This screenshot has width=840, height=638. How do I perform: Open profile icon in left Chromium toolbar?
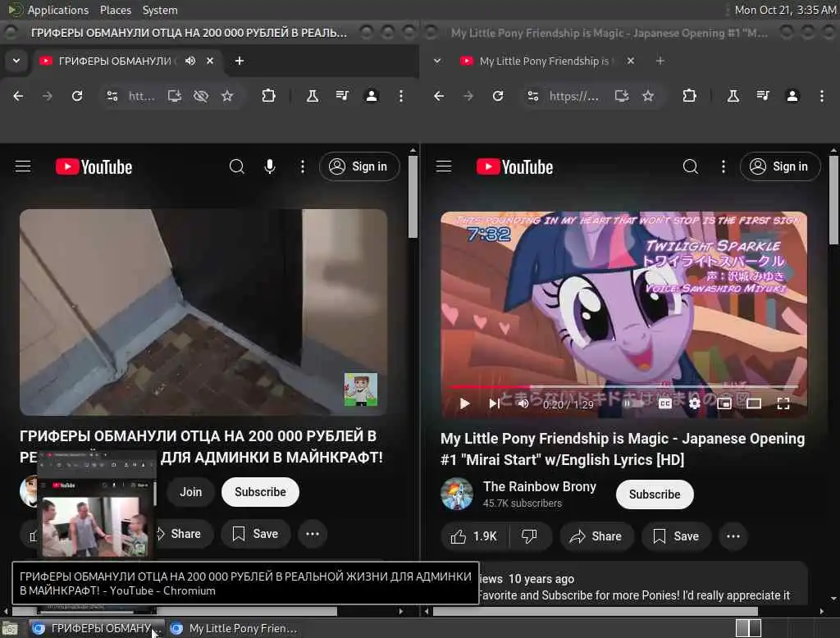point(372,96)
